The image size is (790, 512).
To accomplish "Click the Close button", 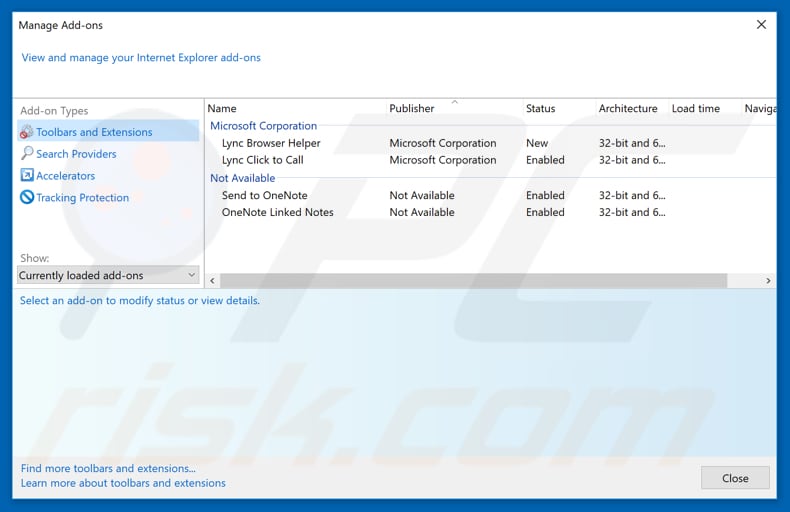I will click(735, 478).
